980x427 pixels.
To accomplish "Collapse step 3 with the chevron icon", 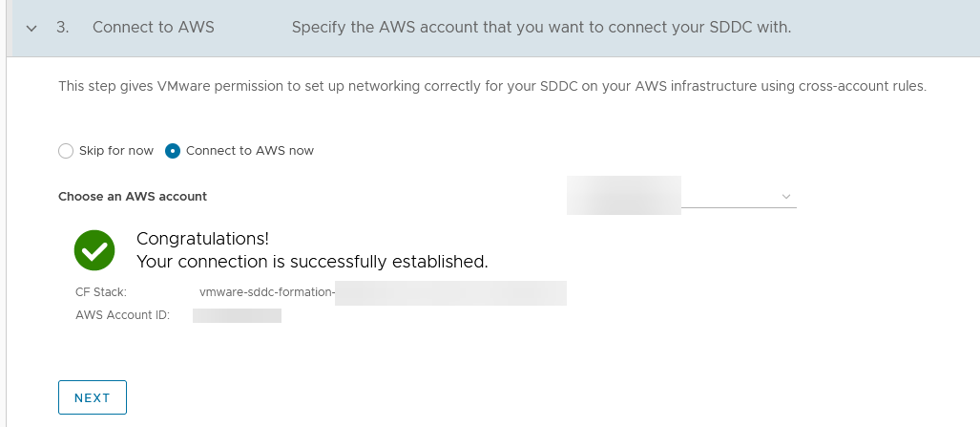I will pos(31,28).
